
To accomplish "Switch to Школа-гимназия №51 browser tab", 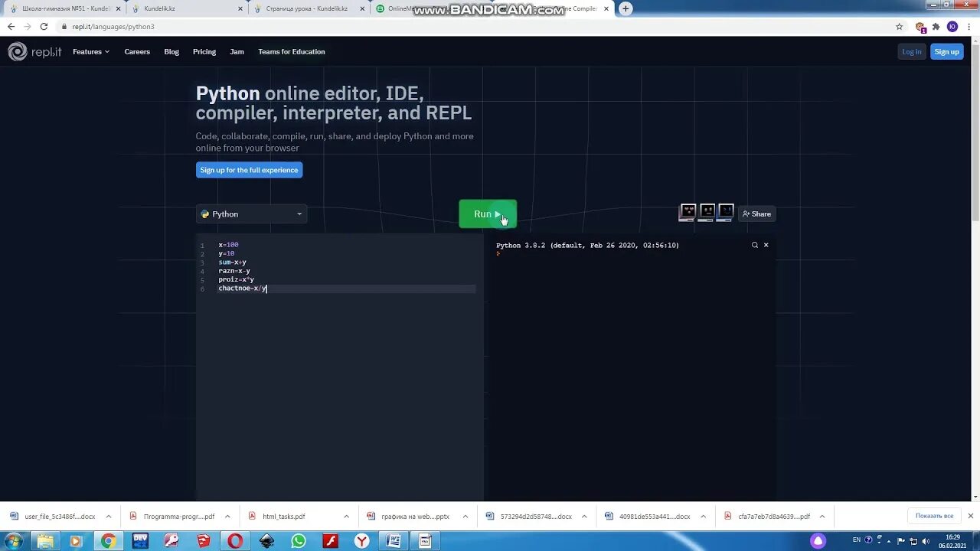I will click(64, 8).
